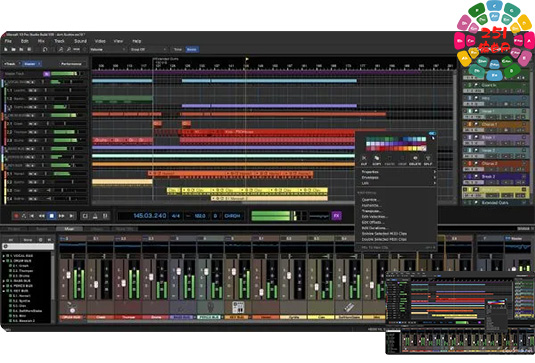Click the purple FX button on Master Track
The height and width of the screenshot is (363, 535).
tap(46, 74)
